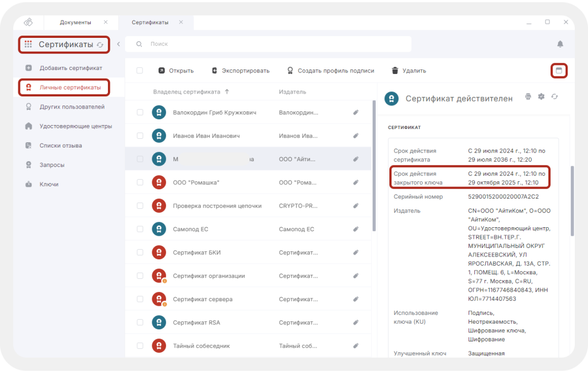This screenshot has width=588, height=373.
Task: Edit Сертификат RSA pencil icon
Action: tap(356, 323)
